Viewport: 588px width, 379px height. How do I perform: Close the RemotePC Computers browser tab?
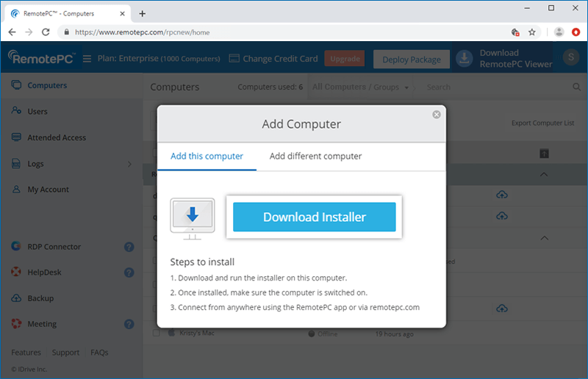tap(122, 14)
